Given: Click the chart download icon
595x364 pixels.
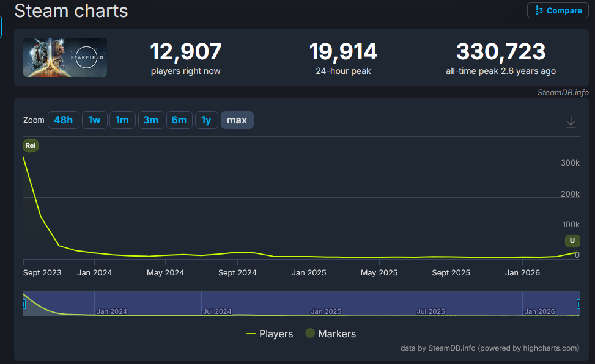Looking at the screenshot, I should point(571,122).
